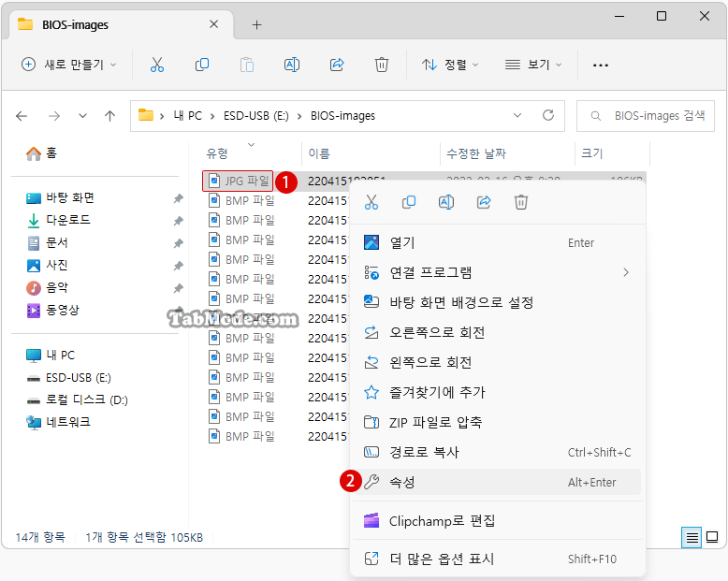Click the Share icon in the context menu
728x581 pixels.
click(x=484, y=202)
